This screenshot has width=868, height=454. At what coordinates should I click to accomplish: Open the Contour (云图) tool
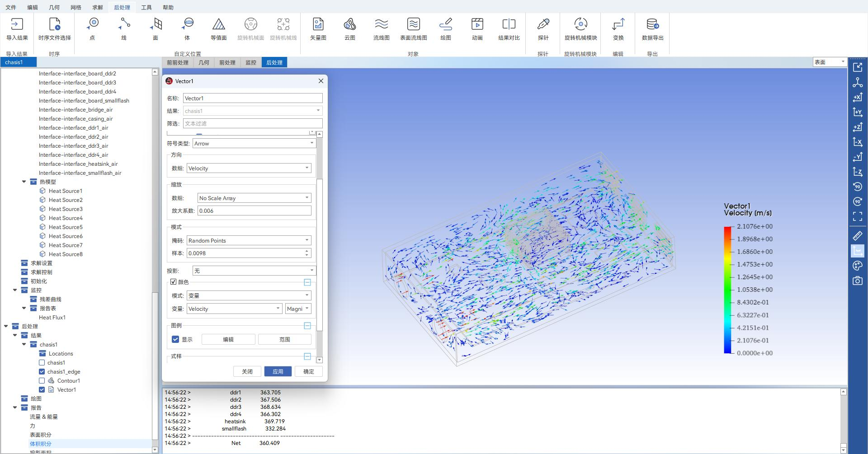[349, 25]
